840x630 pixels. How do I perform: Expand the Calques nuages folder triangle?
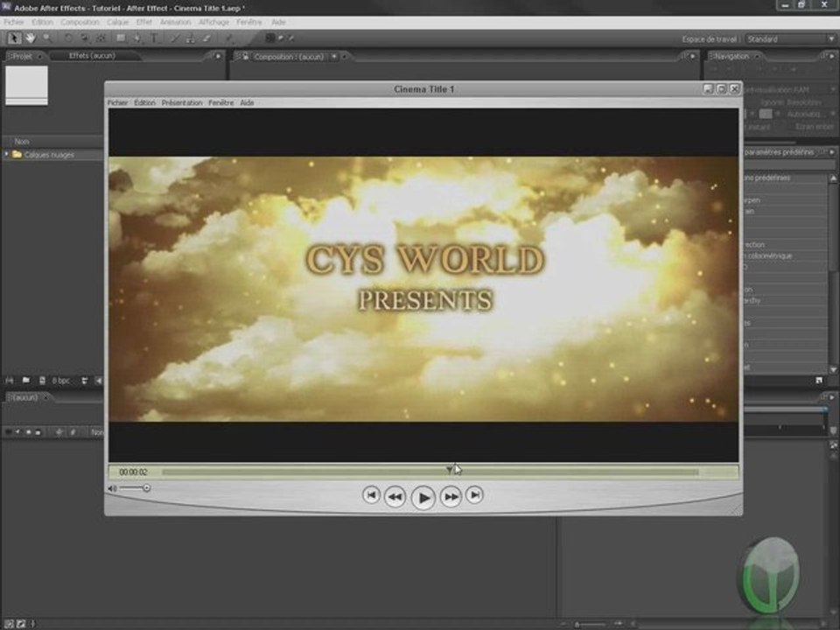pyautogui.click(x=6, y=154)
